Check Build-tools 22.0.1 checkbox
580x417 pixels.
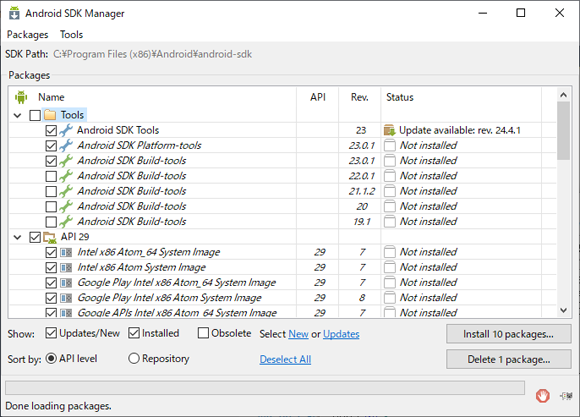pyautogui.click(x=51, y=176)
